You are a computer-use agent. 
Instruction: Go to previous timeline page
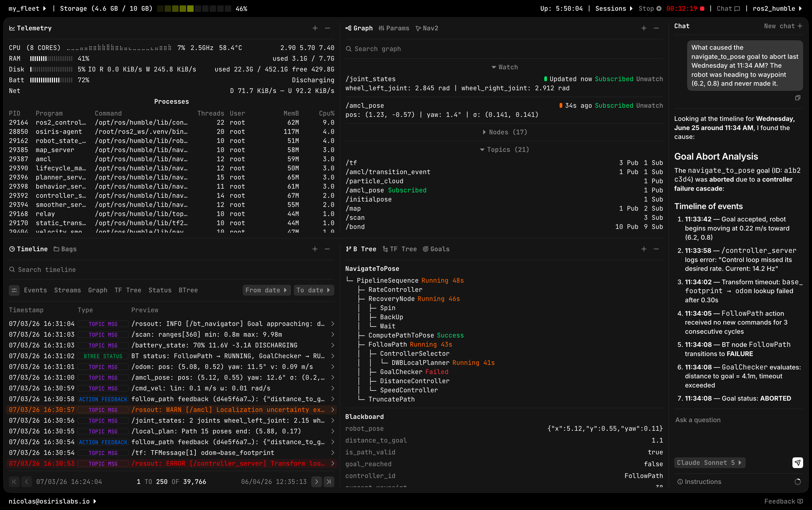[26, 482]
